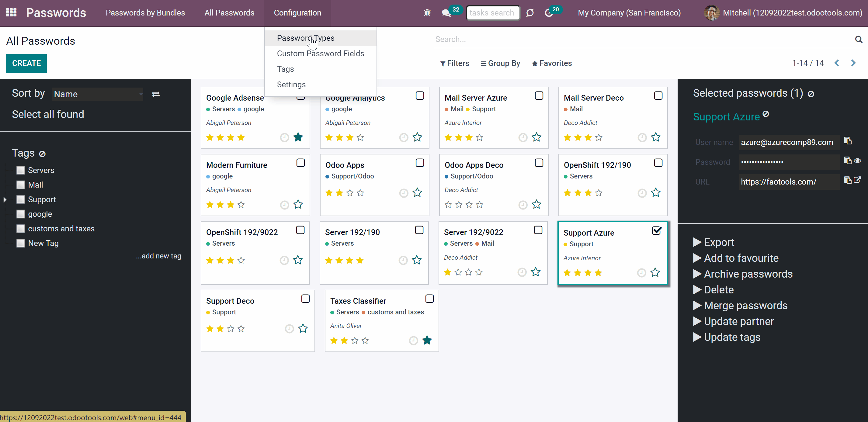The image size is (868, 422).
Task: Clear the Tags filter
Action: [42, 154]
